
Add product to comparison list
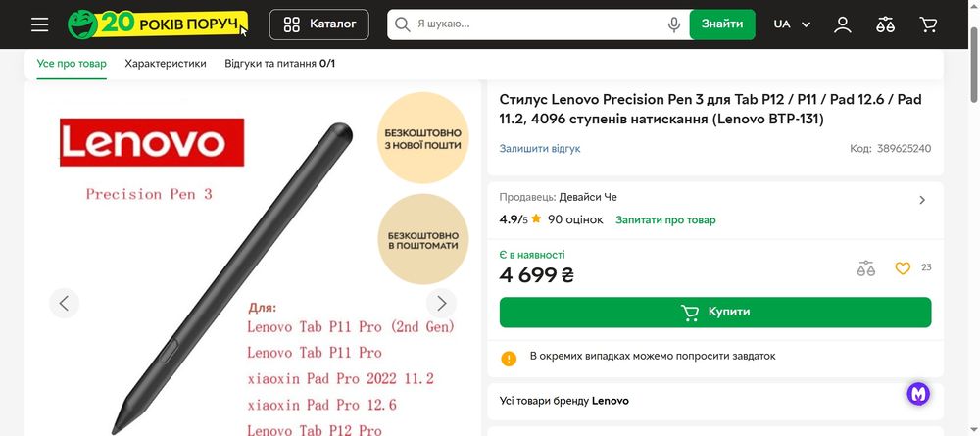(865, 268)
